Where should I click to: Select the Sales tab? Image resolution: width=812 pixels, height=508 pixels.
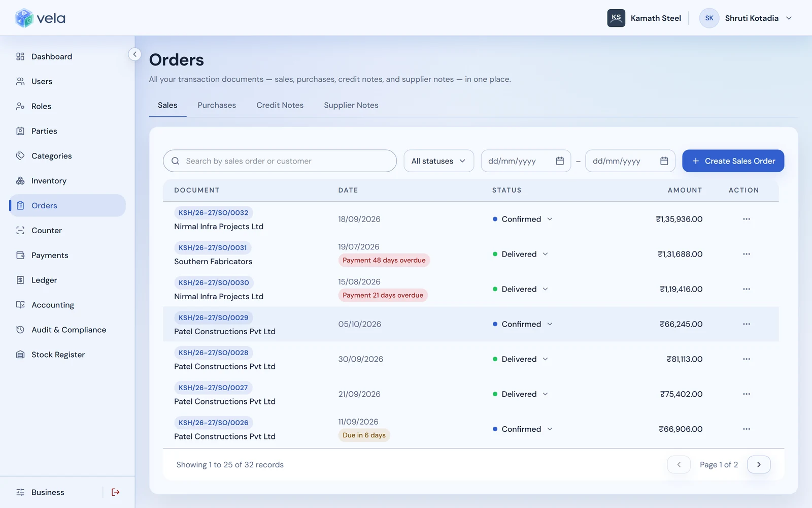coord(167,105)
